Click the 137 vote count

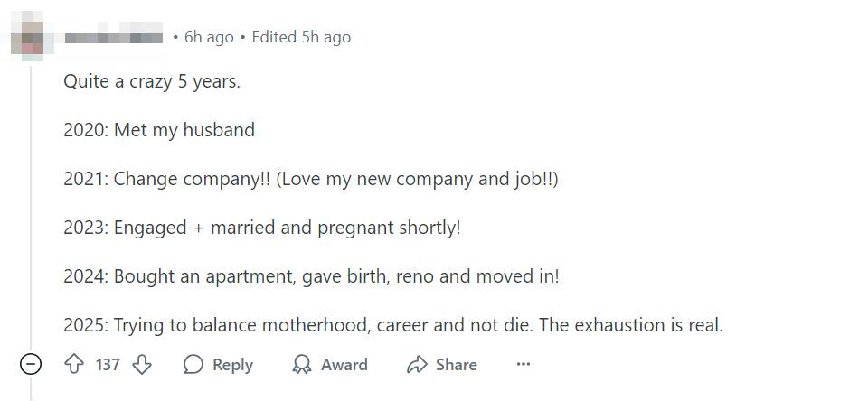click(x=108, y=365)
